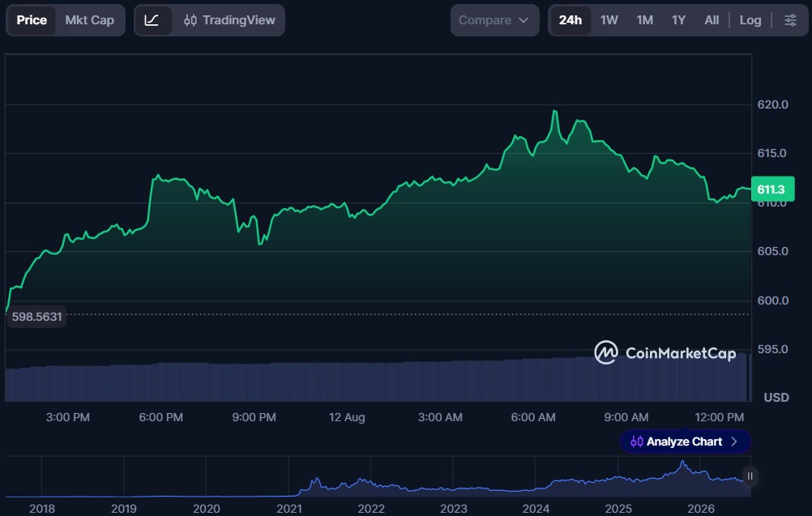812x516 pixels.
Task: Click 2023 on the overview timeline
Action: point(454,509)
